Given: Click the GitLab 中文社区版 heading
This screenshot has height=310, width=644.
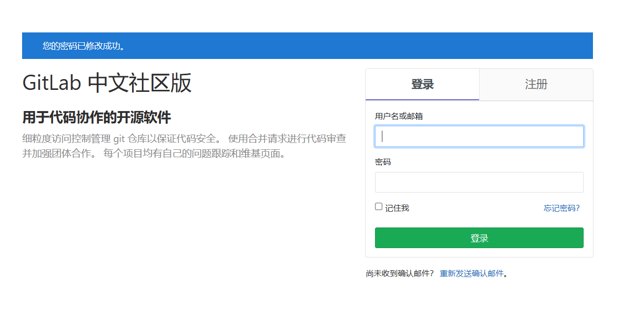Looking at the screenshot, I should tap(107, 83).
